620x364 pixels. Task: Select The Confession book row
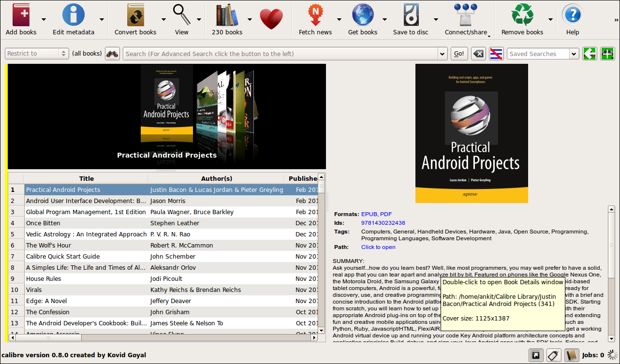tap(163, 312)
